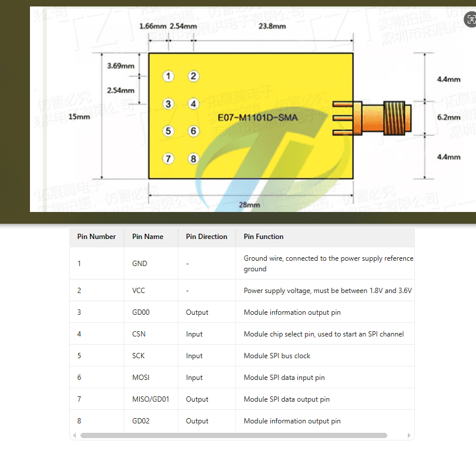The width and height of the screenshot is (476, 451).
Task: Click the table's horizontal scrollbar thumb
Action: pos(234,436)
